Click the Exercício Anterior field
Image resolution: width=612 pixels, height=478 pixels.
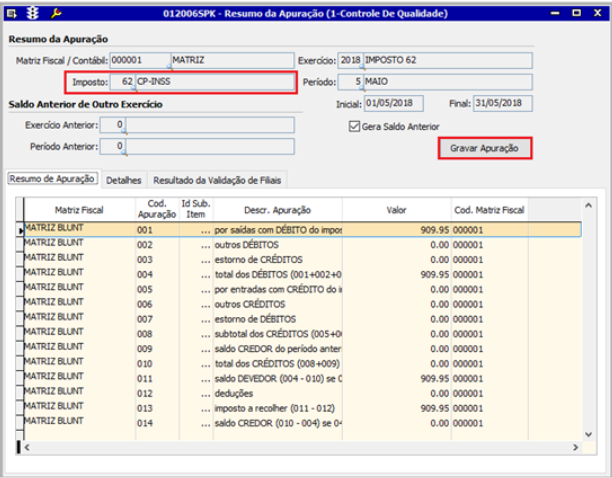pyautogui.click(x=113, y=125)
